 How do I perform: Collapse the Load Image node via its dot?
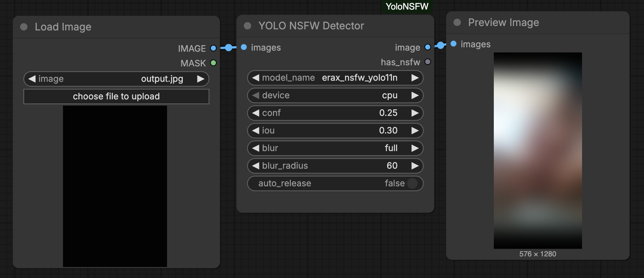tap(24, 27)
